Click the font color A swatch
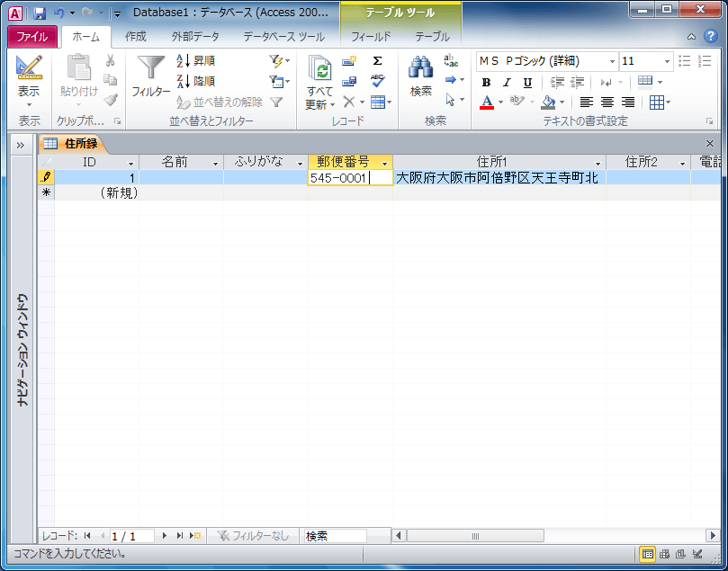This screenshot has width=728, height=571. 487,102
